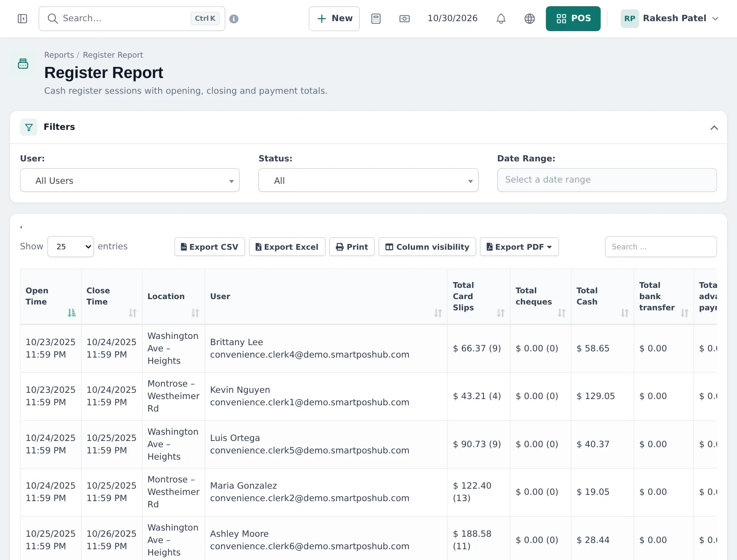Open the Status dropdown showing All
The image size is (737, 560).
point(368,180)
